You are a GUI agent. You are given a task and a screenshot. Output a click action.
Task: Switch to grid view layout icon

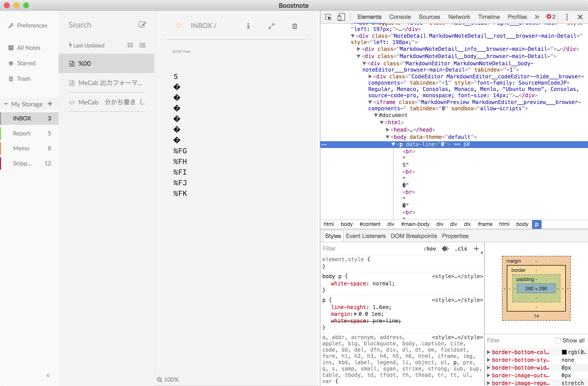[x=130, y=45]
